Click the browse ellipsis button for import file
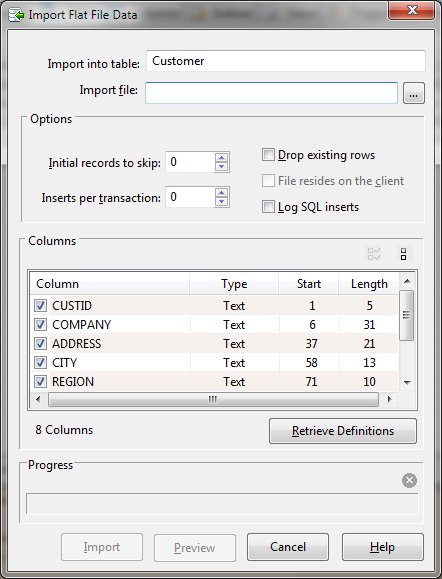Screen dimensions: 442x579 tap(414, 93)
